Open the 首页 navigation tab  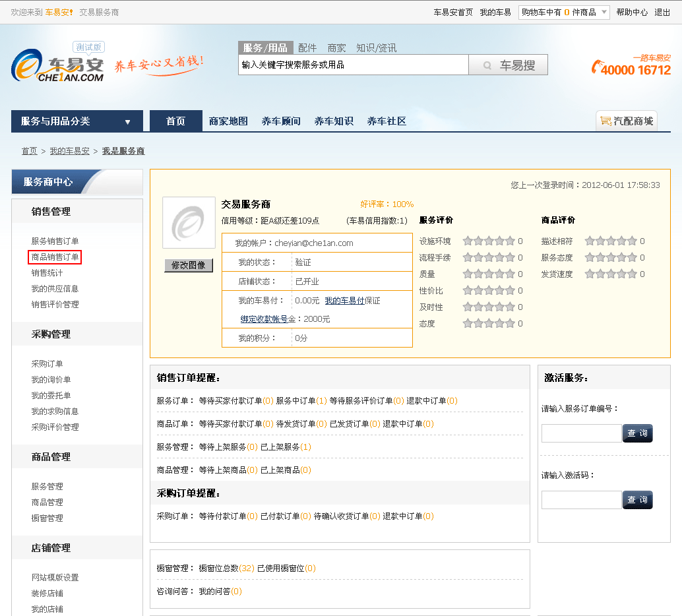tap(175, 121)
